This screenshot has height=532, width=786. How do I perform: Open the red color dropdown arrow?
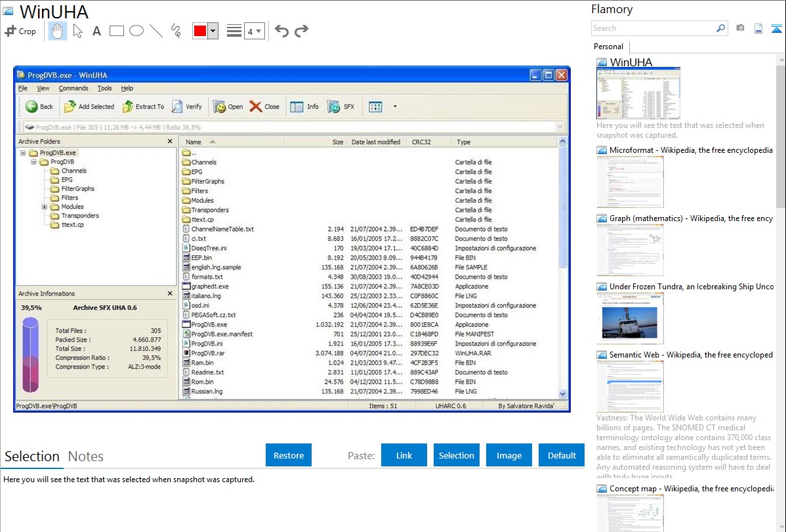[x=213, y=31]
